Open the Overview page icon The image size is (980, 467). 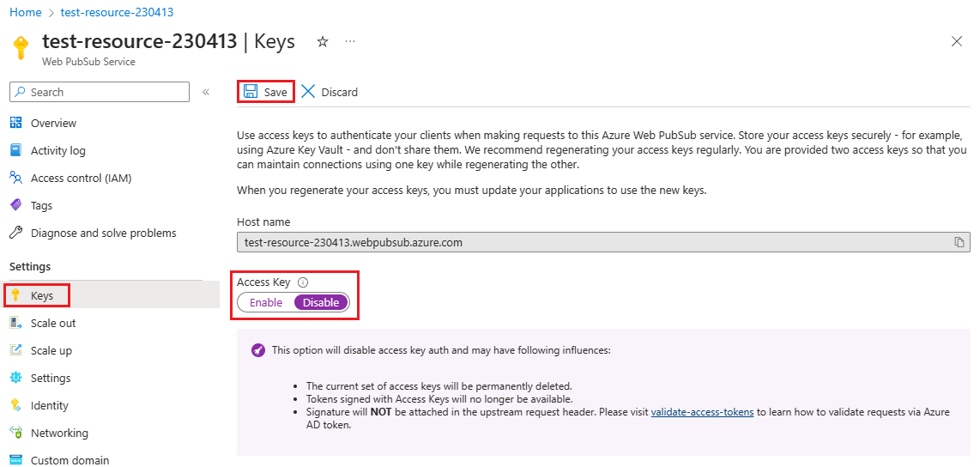15,123
